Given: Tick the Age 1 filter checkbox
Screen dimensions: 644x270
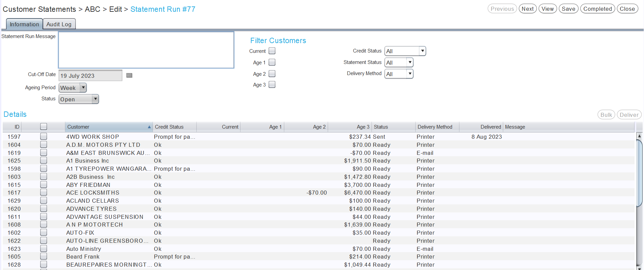Looking at the screenshot, I should 272,62.
